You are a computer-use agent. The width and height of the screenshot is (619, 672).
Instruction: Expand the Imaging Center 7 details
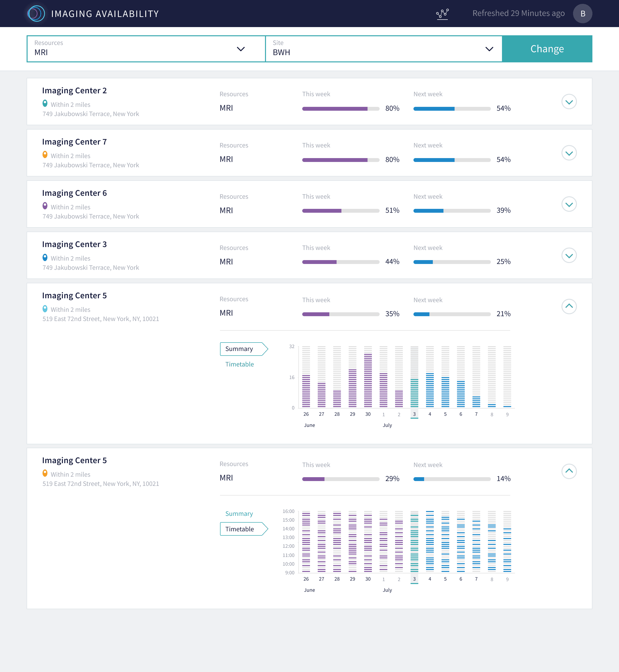pos(569,153)
